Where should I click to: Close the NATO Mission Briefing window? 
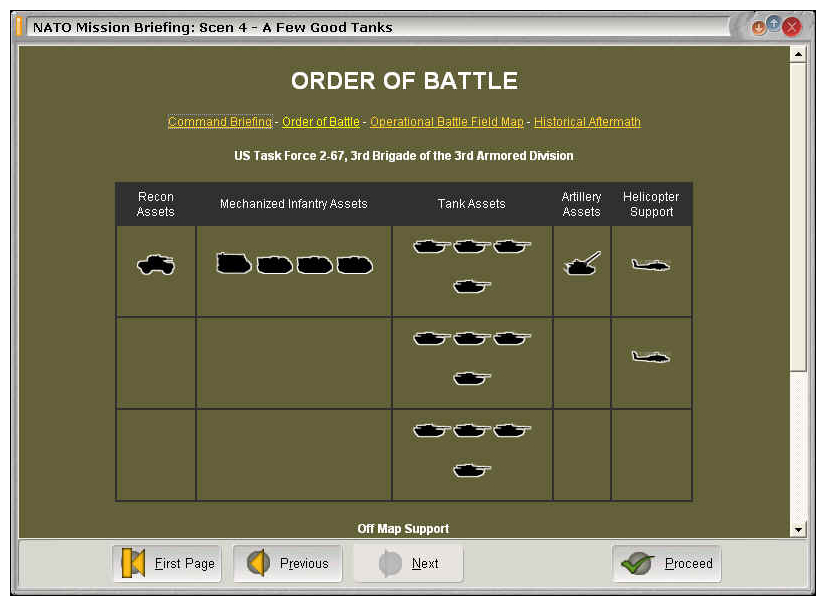(x=791, y=27)
